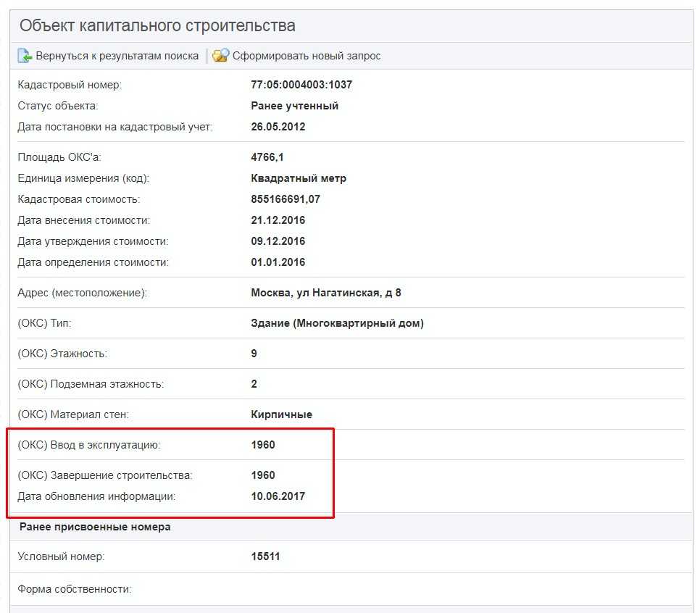
Task: Click the address 'Москва, ул Нагатинская, д 8'
Action: [326, 293]
